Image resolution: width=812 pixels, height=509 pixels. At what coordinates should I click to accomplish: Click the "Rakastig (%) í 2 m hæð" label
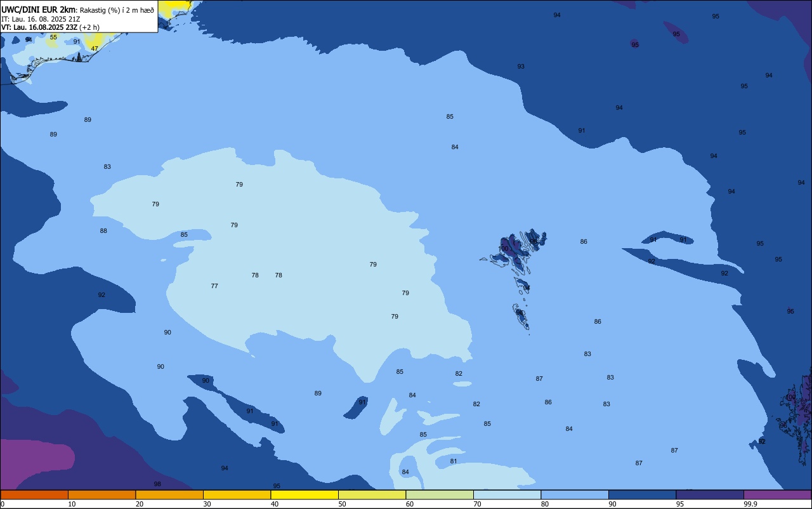pos(117,10)
